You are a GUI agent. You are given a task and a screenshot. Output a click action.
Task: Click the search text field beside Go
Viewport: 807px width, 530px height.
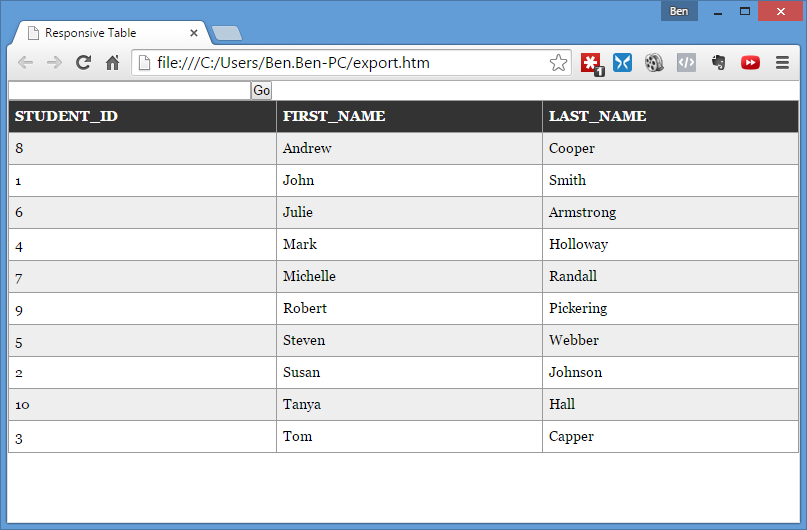(x=129, y=90)
